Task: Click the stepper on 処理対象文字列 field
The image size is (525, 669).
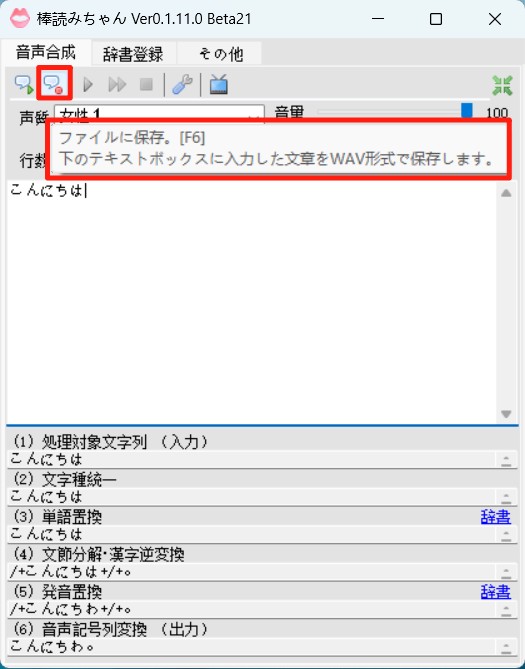Action: [x=506, y=460]
